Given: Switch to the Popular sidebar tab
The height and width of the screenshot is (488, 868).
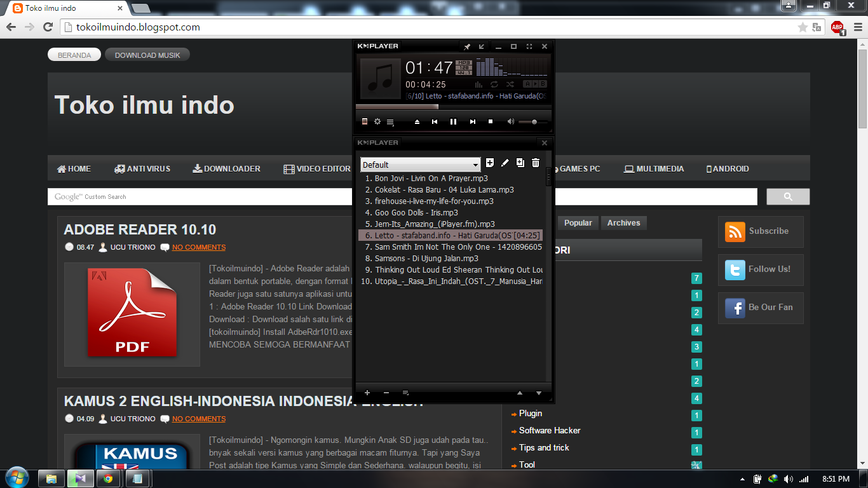Looking at the screenshot, I should pyautogui.click(x=578, y=223).
